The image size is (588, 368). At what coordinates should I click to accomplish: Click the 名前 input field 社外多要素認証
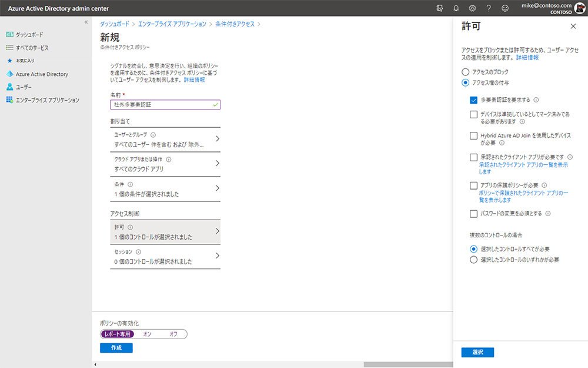(x=165, y=105)
